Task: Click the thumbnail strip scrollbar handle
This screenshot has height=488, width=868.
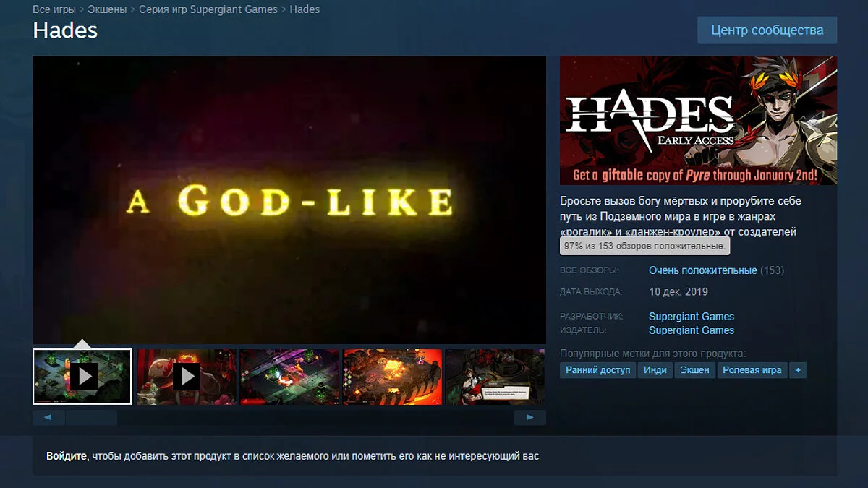Action: tap(91, 417)
